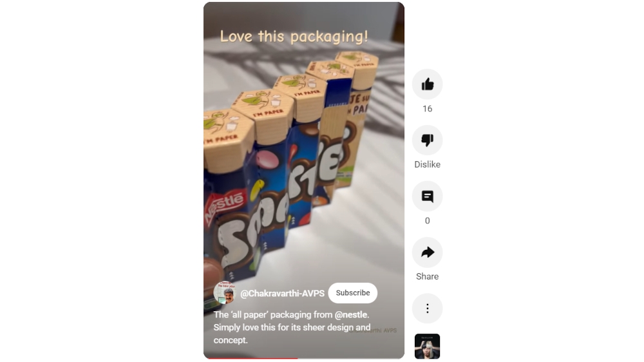Click the like count showing 16
Screen dimensions: 644x362
pyautogui.click(x=427, y=109)
